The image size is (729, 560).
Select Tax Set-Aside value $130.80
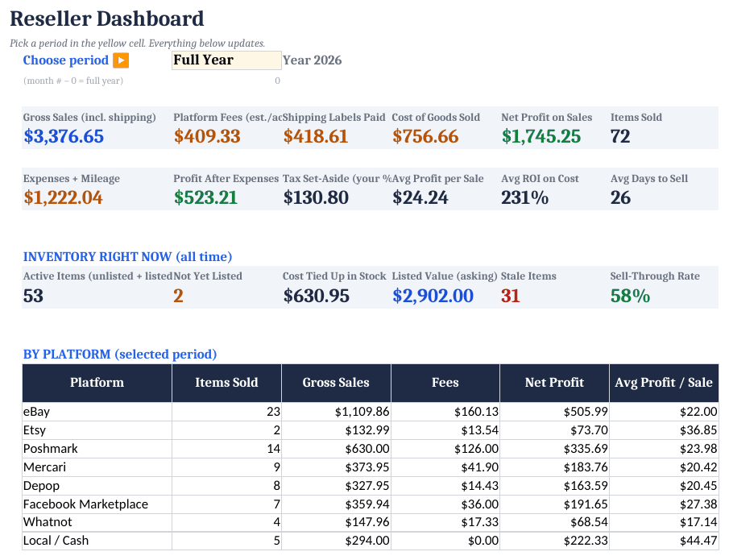tap(316, 197)
